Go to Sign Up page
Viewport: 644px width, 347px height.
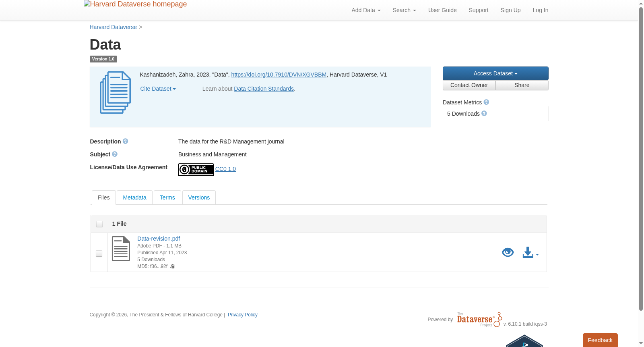510,10
